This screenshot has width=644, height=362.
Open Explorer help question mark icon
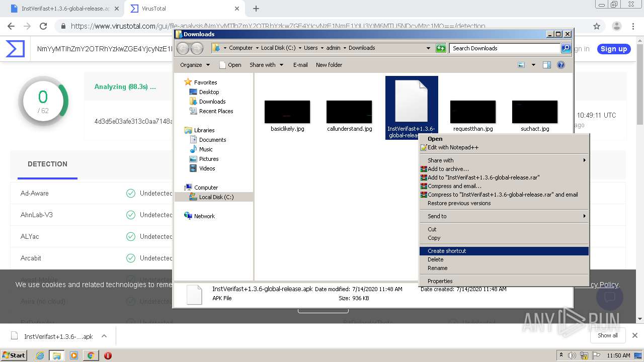pyautogui.click(x=561, y=65)
